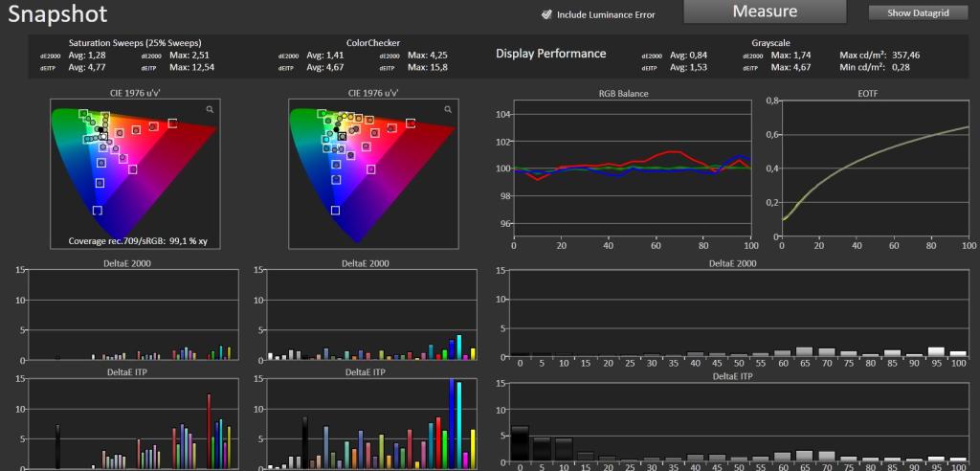
Task: Click the black bar in Saturation Sweeps DeltaE ITP
Action: coord(57,447)
